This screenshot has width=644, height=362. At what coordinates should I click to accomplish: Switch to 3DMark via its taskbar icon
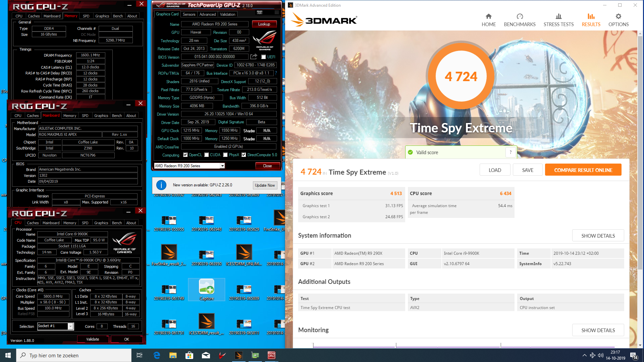pos(239,355)
